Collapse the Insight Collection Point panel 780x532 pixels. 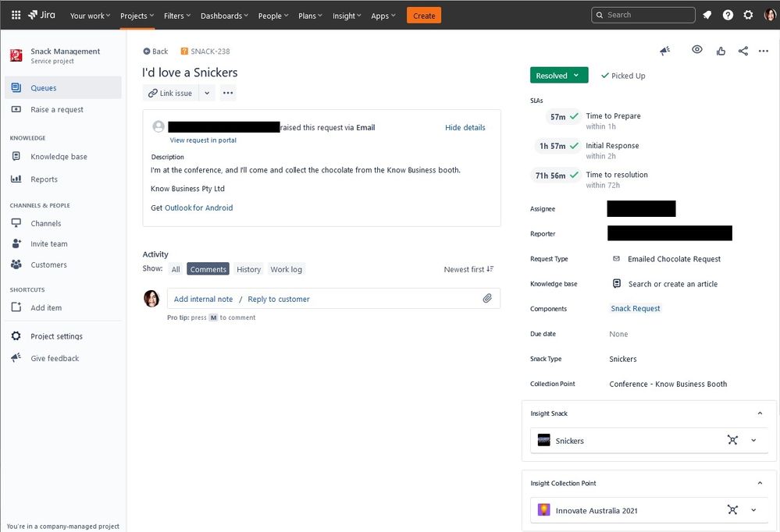click(760, 483)
